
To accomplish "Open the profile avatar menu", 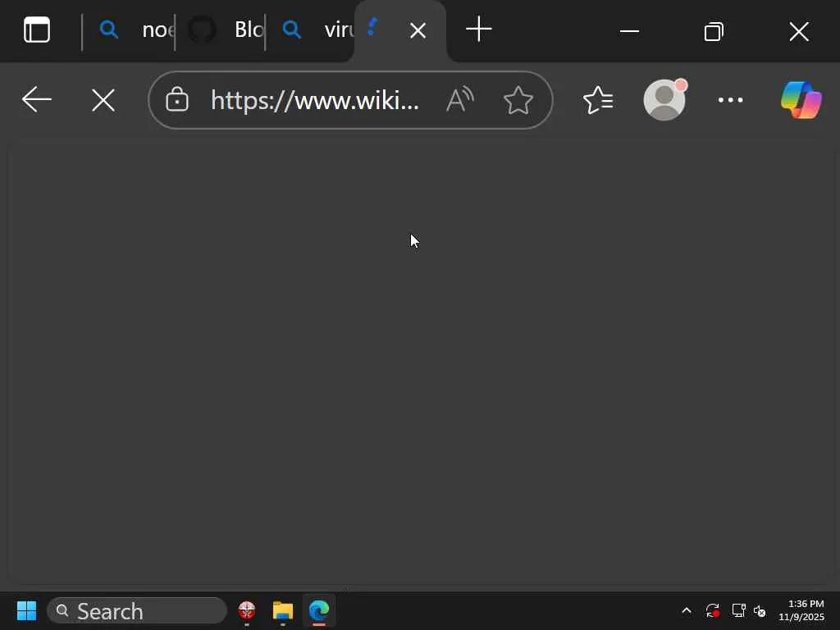I will [664, 99].
